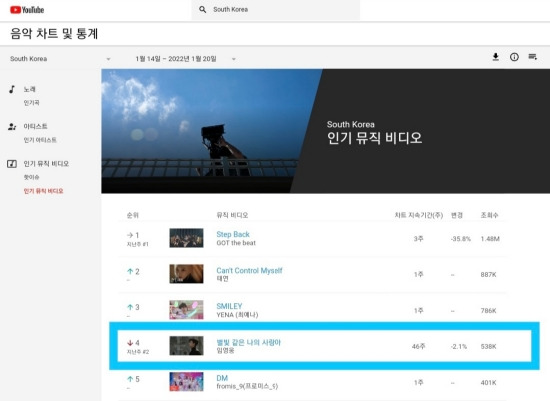This screenshot has height=401, width=550.
Task: Click the artists sidebar icon
Action: (12, 127)
